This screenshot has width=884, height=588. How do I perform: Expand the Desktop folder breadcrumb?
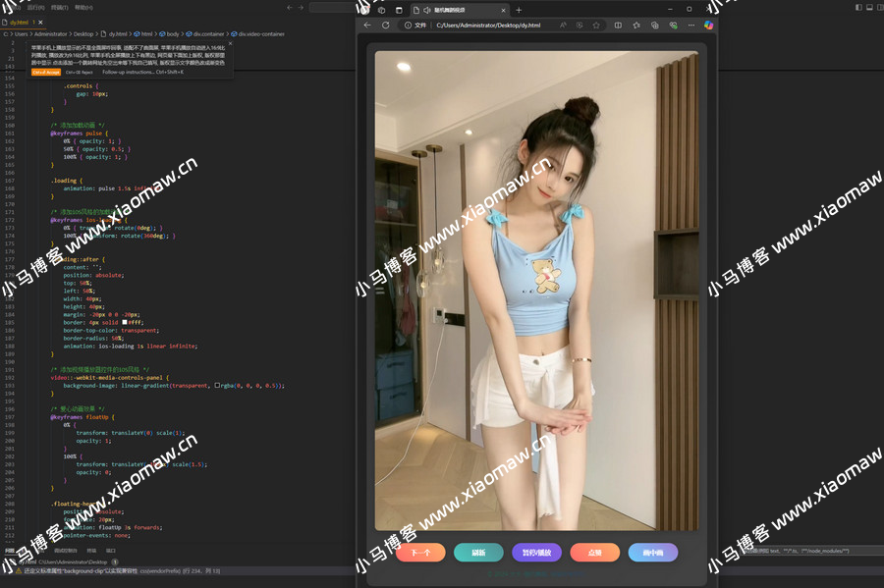pos(83,33)
